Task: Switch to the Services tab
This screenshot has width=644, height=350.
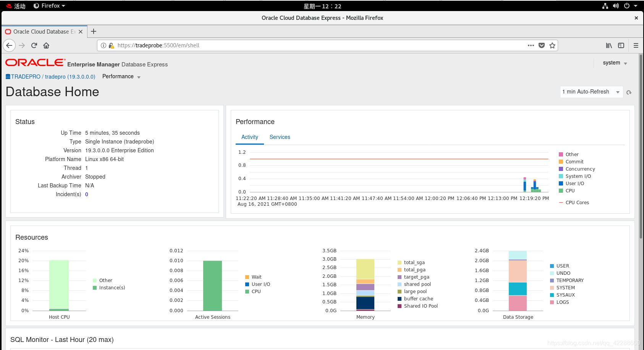Action: (280, 137)
